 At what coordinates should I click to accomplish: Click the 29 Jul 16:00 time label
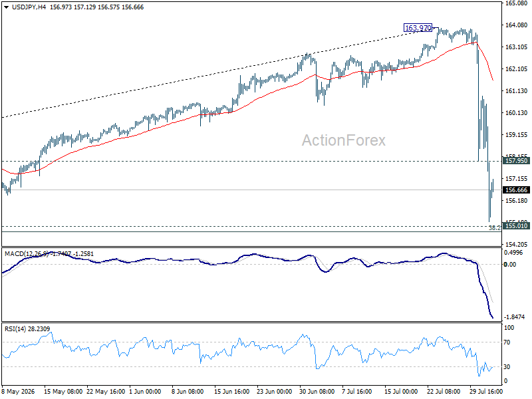(486, 392)
